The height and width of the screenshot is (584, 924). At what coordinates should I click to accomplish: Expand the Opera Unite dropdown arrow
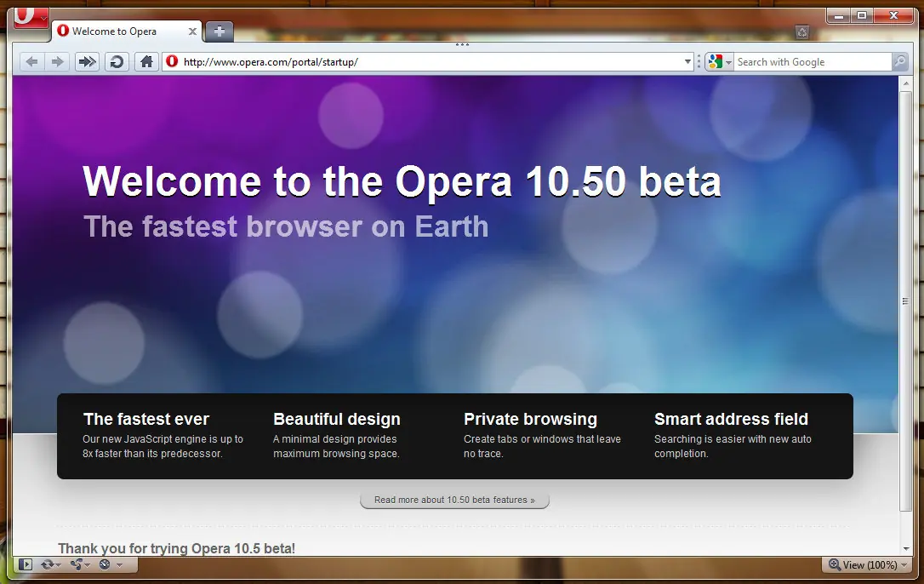(88, 566)
